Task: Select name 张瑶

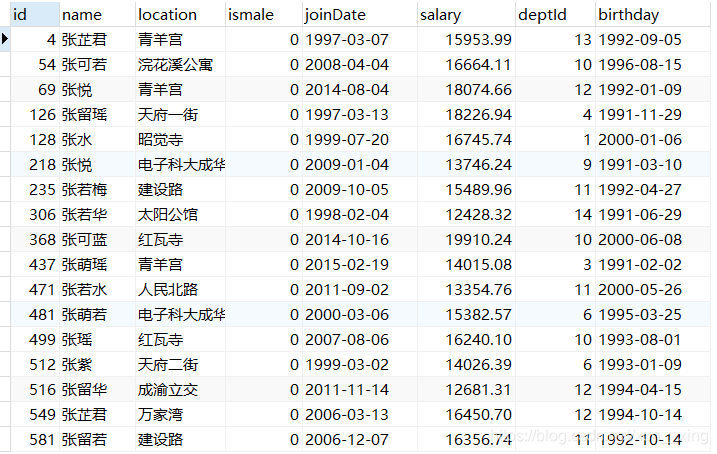Action: 97,340
